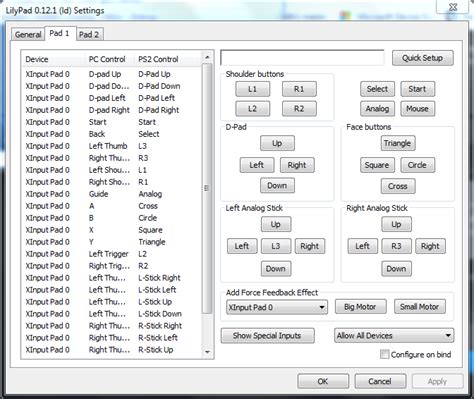Viewport: 474px width, 399px height.
Task: Confirm with the OK button
Action: coord(323,381)
